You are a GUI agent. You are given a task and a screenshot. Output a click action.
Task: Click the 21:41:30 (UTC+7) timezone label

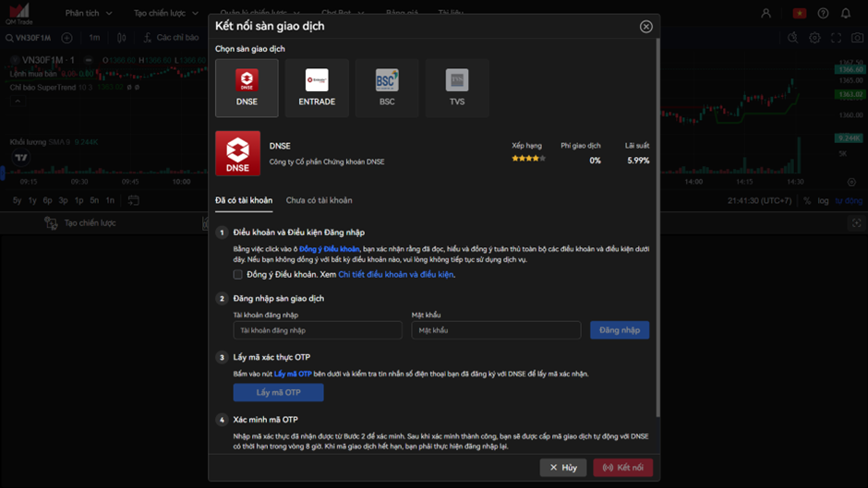pos(759,201)
